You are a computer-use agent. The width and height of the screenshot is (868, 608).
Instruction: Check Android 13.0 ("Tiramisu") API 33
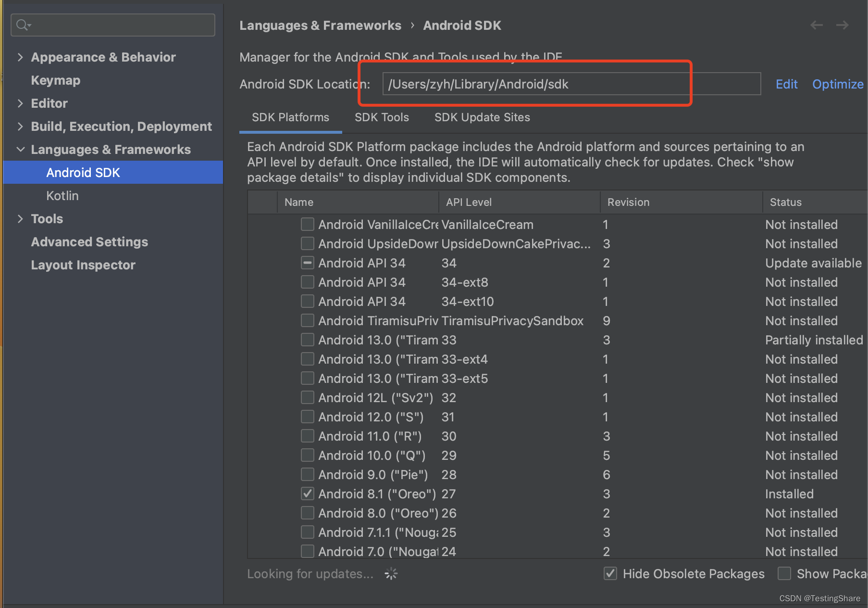[307, 340]
